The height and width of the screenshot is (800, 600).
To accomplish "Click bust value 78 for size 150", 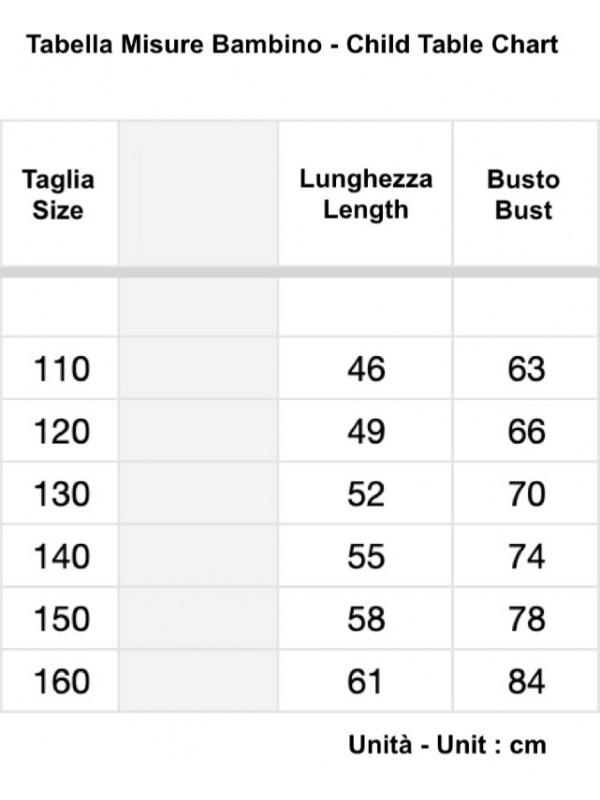I will point(527,619).
